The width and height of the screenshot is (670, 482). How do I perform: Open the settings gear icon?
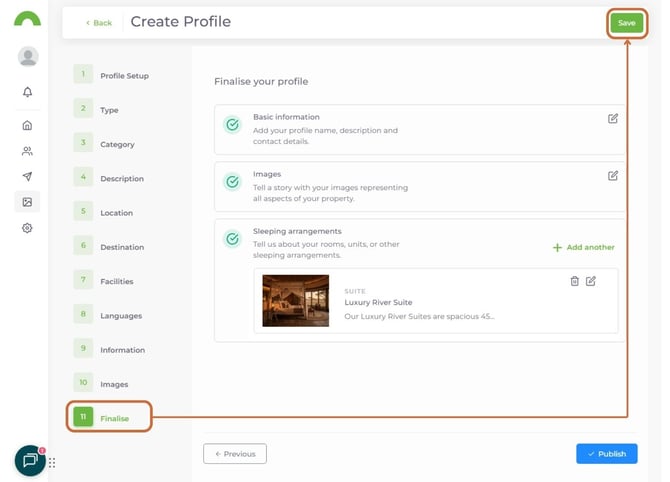click(27, 228)
